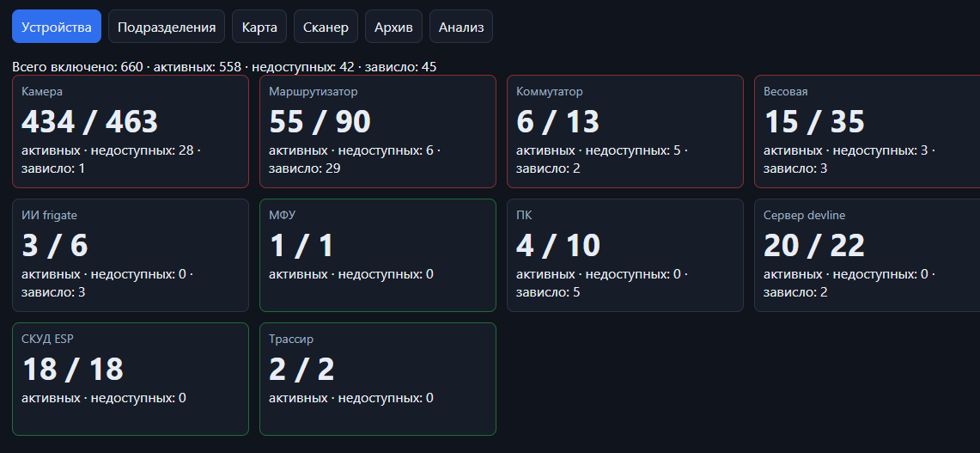This screenshot has height=453, width=980.
Task: Open the Сервер devline card
Action: coord(867,255)
